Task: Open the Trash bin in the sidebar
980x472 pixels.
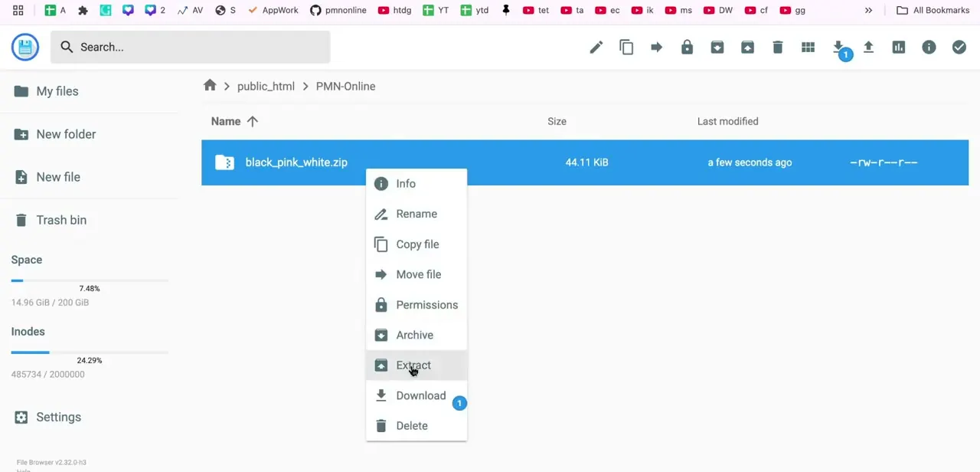Action: 51,220
